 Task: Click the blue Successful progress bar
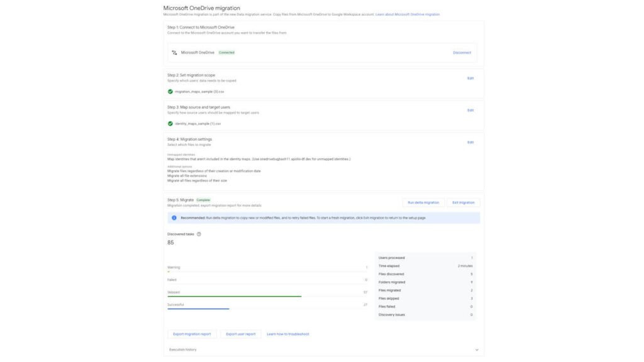tap(198, 309)
